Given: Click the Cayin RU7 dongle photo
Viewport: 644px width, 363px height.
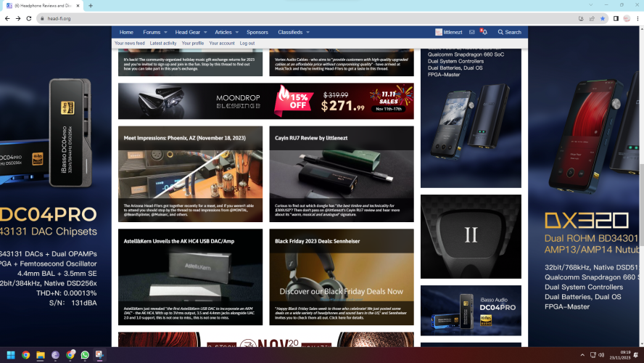Looking at the screenshot, I should [342, 174].
